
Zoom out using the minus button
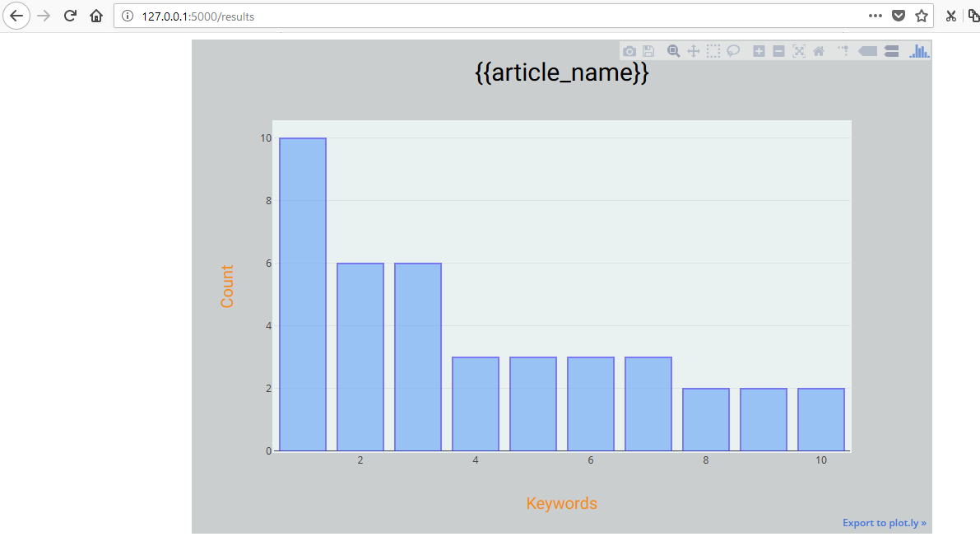(x=778, y=51)
